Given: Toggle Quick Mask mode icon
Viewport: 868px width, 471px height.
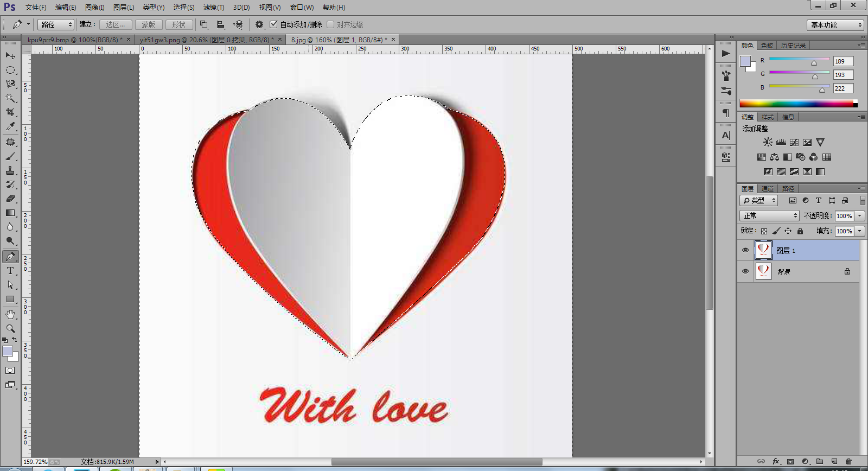Looking at the screenshot, I should [x=10, y=371].
